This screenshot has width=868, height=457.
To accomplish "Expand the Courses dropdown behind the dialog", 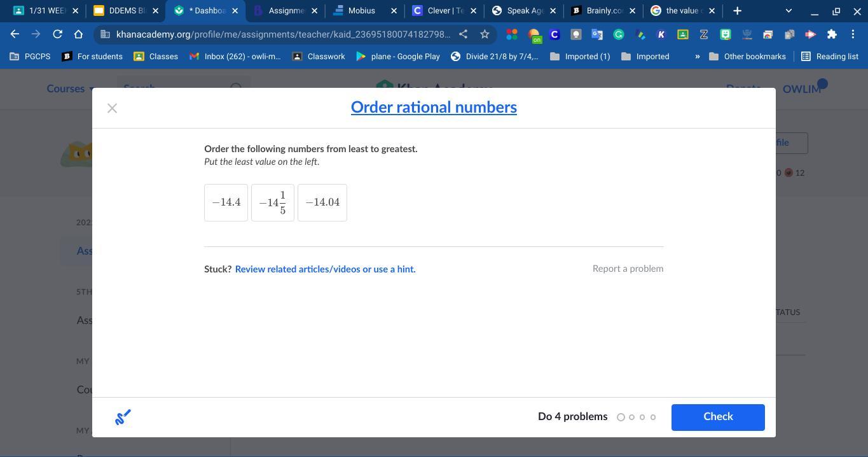I will (x=71, y=88).
